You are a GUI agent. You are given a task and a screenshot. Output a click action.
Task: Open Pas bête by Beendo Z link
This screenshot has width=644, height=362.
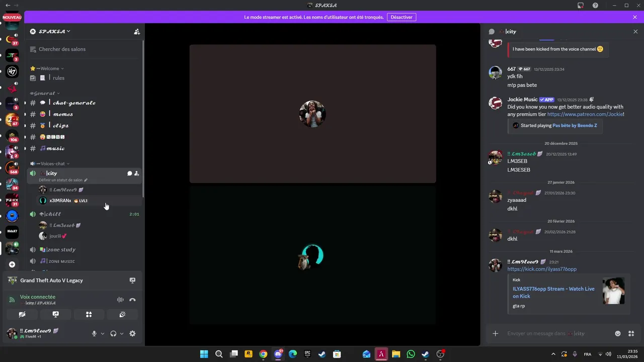point(575,125)
